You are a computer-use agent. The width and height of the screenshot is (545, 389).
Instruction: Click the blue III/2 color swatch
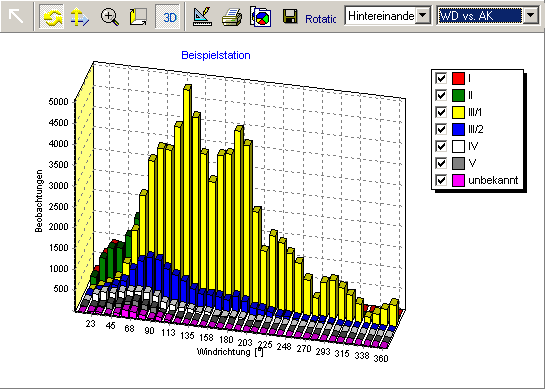click(x=458, y=129)
